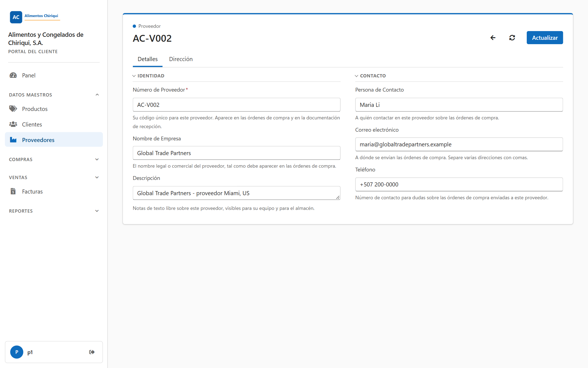Click the Panel dashboard gauge icon

[13, 75]
